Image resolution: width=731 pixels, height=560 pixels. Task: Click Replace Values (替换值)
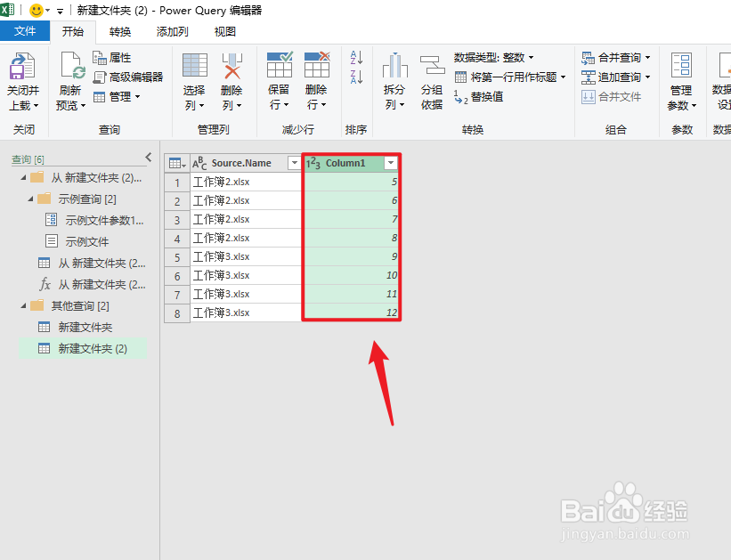point(479,96)
